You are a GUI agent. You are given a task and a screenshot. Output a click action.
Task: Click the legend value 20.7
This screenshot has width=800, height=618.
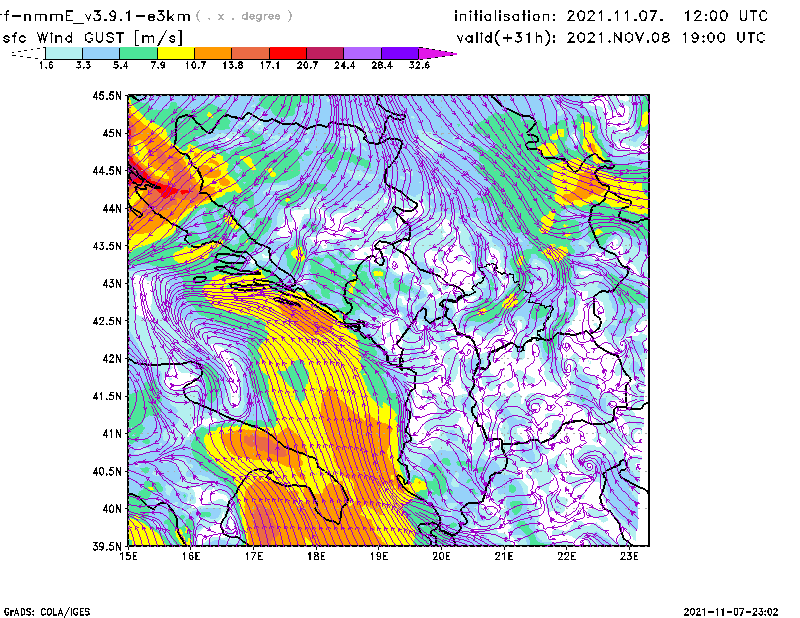tap(307, 65)
